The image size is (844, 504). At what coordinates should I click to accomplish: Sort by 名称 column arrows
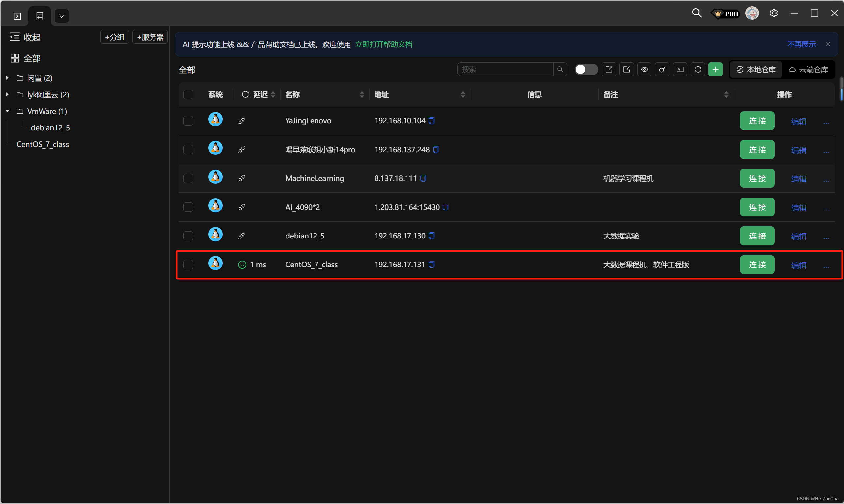coord(362,95)
